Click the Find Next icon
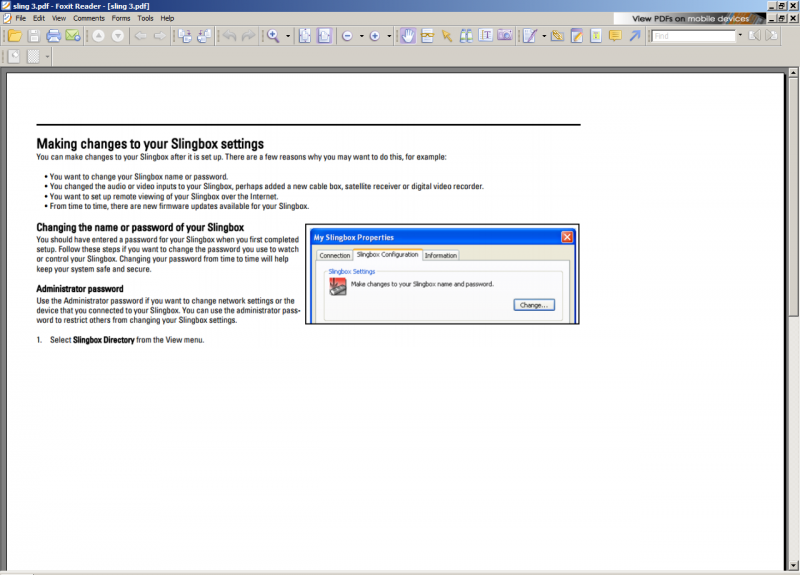 coord(772,36)
